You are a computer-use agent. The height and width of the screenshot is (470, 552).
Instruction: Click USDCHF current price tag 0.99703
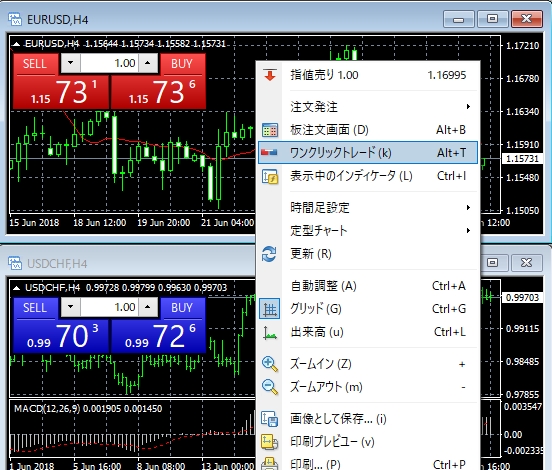522,297
